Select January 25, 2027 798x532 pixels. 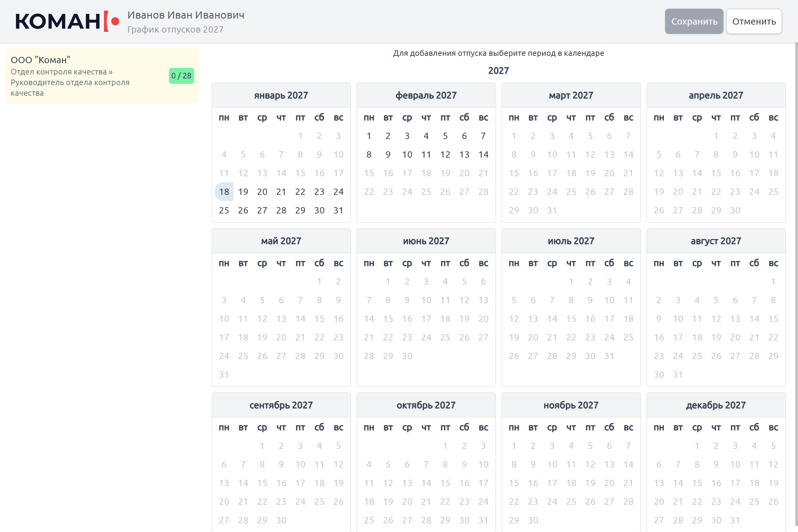224,210
